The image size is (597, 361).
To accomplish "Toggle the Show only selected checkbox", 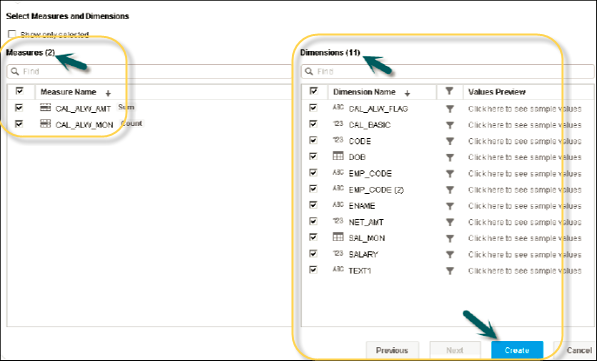I will coord(12,34).
